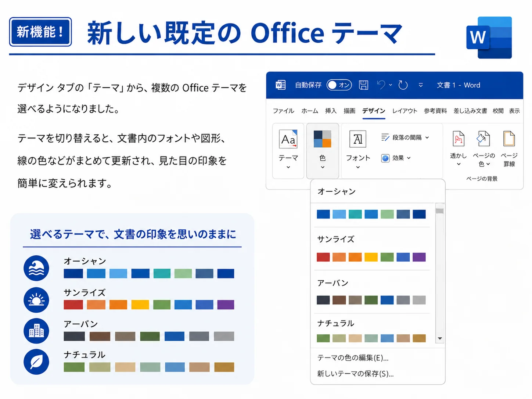Image resolution: width=532 pixels, height=399 pixels.
Task: Open the Quick Access Toolbar customize dropdown
Action: pyautogui.click(x=421, y=85)
